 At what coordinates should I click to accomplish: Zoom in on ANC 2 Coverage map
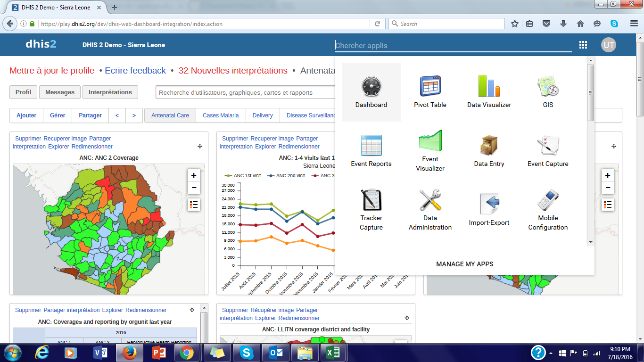click(194, 175)
